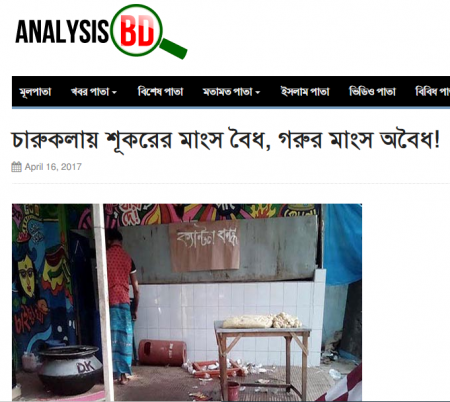Viewport: 450px width, 402px height.
Task: Click the ANALYSIS text in header logo
Action: coord(62,32)
